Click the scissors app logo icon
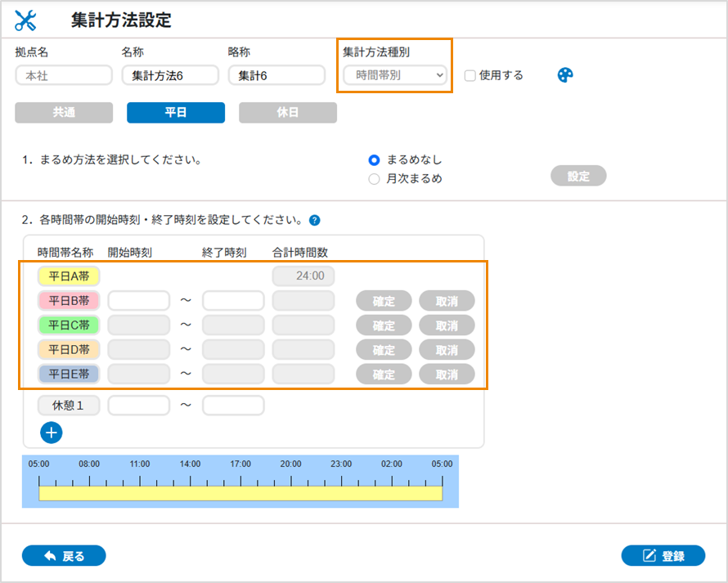The height and width of the screenshot is (583, 728). coord(24,20)
